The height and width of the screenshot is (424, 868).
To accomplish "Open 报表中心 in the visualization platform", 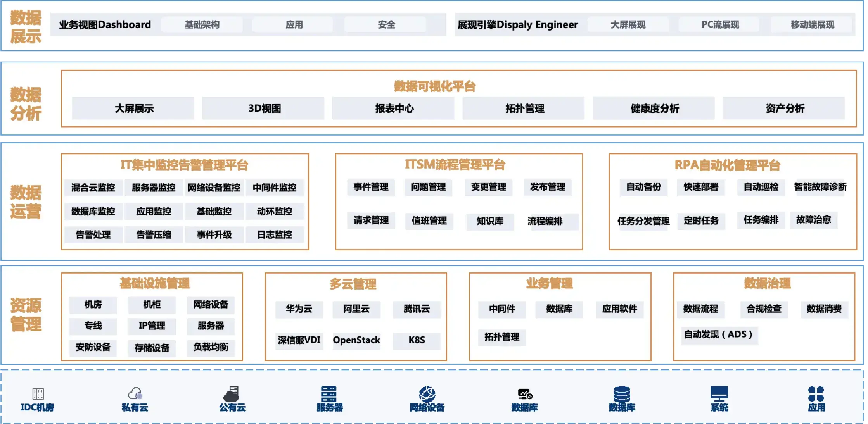I will click(x=394, y=109).
